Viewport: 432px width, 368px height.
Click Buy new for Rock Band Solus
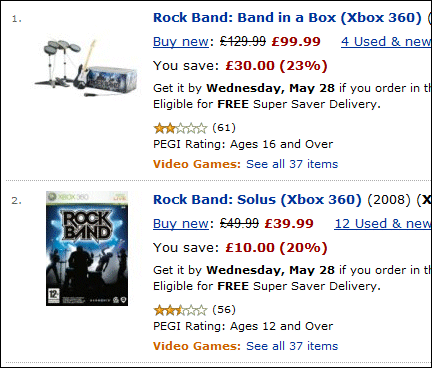click(x=181, y=224)
